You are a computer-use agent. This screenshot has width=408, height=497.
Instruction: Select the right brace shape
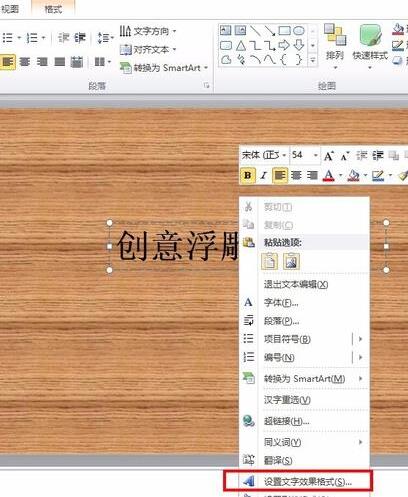[299, 60]
